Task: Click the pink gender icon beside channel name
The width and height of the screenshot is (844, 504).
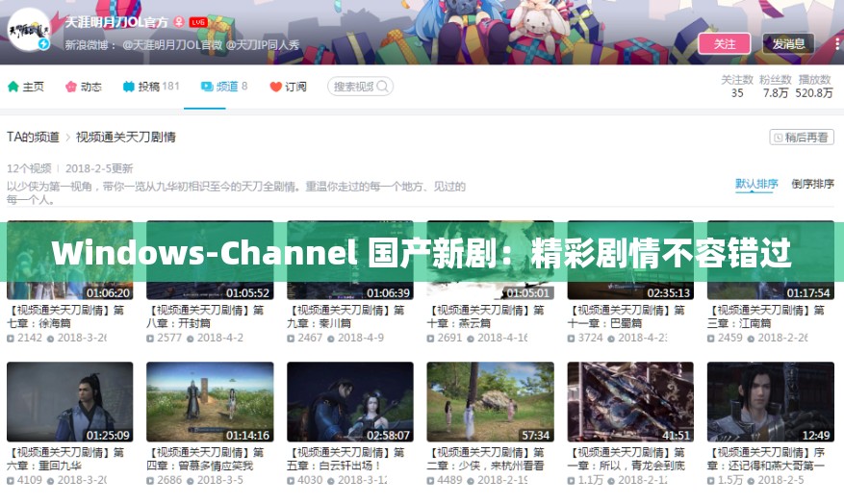Action: coord(179,22)
